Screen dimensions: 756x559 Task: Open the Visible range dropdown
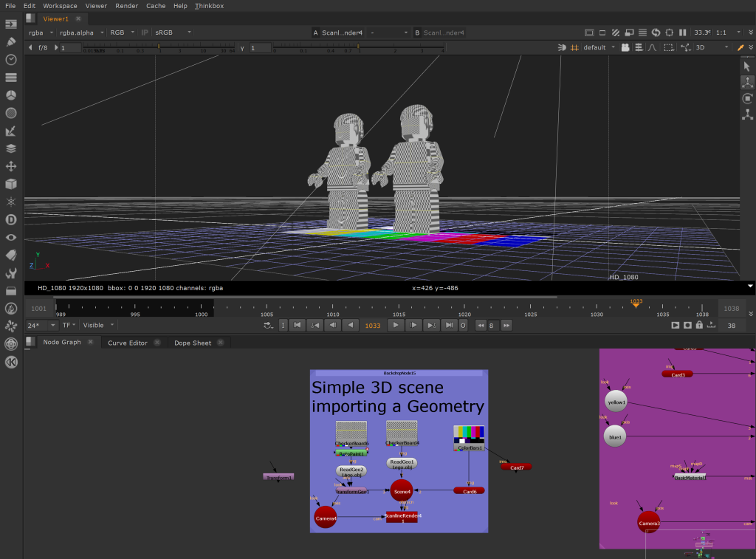(x=98, y=325)
